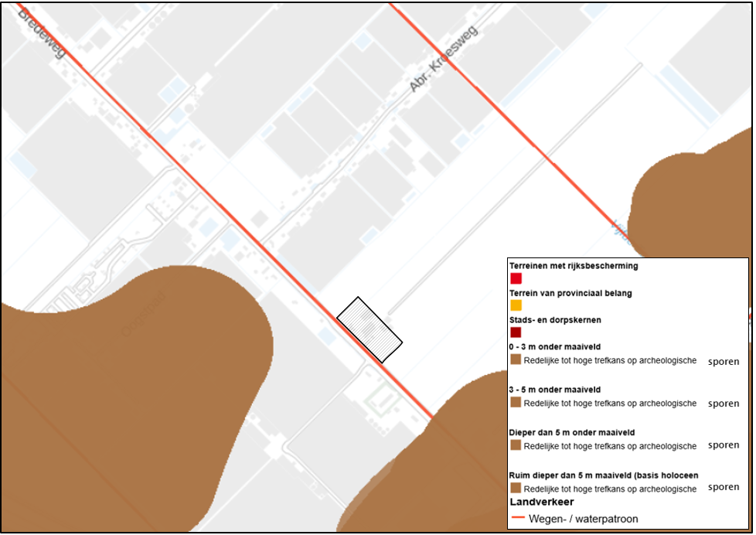Click 'Redelijke tot hoge trefkans' under 3 - 5 m
Image resolution: width=756 pixels, height=535 pixels.
tap(611, 404)
